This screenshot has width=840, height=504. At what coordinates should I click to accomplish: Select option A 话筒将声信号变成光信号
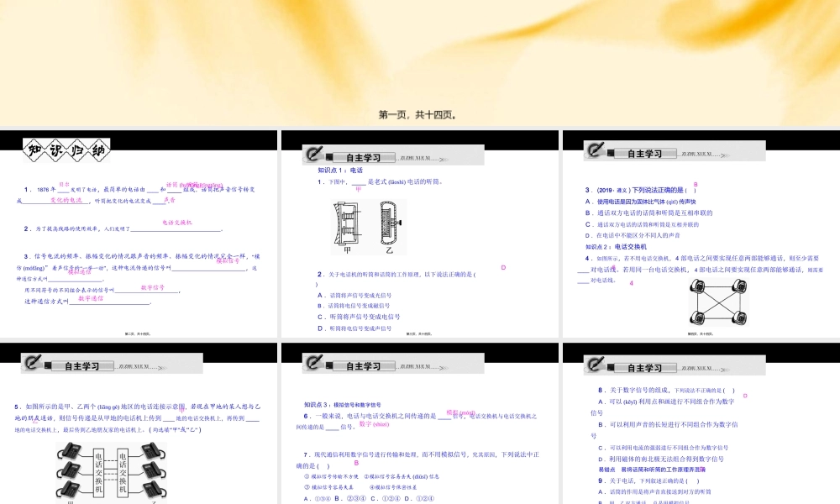354,296
